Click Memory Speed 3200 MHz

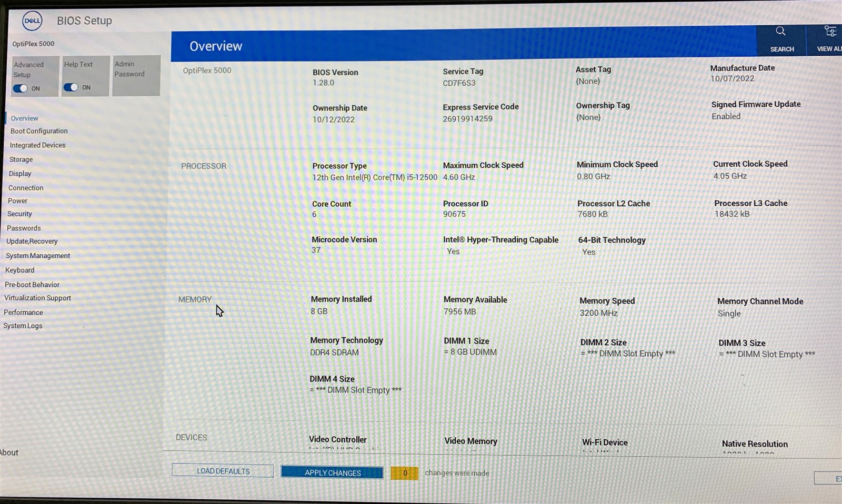tap(598, 313)
